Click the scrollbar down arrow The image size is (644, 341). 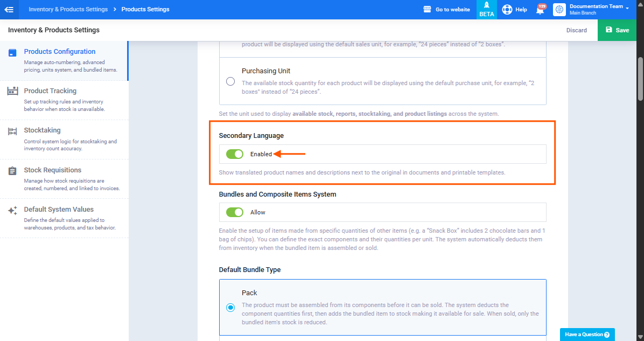tap(640, 337)
